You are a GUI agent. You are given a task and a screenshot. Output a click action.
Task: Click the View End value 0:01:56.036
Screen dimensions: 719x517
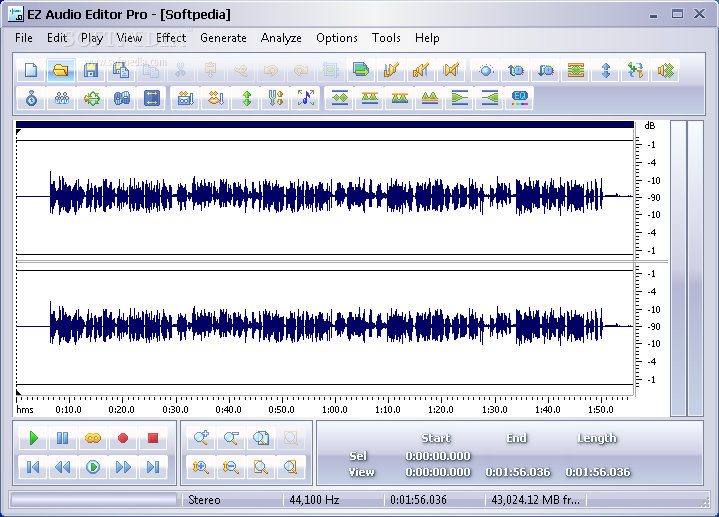(x=518, y=472)
